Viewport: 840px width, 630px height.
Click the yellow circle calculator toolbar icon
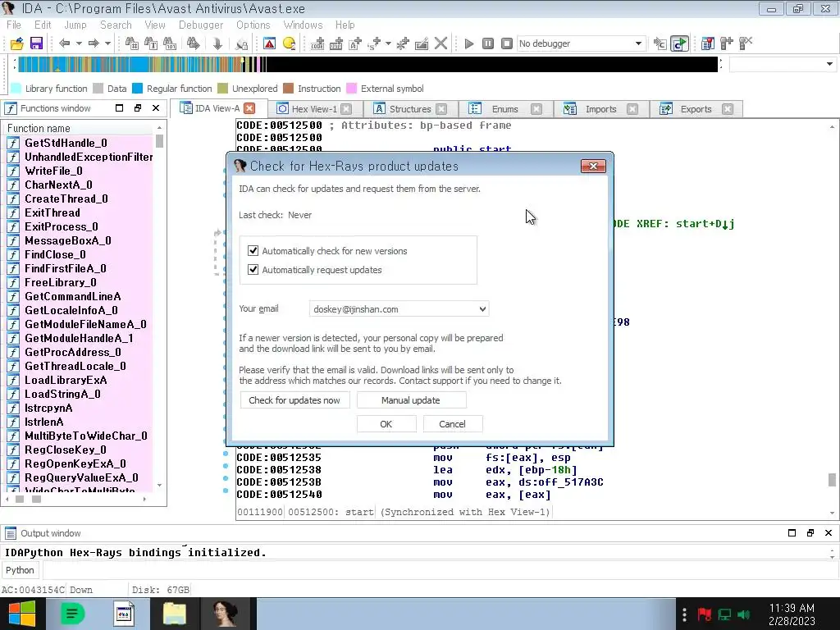[x=290, y=43]
